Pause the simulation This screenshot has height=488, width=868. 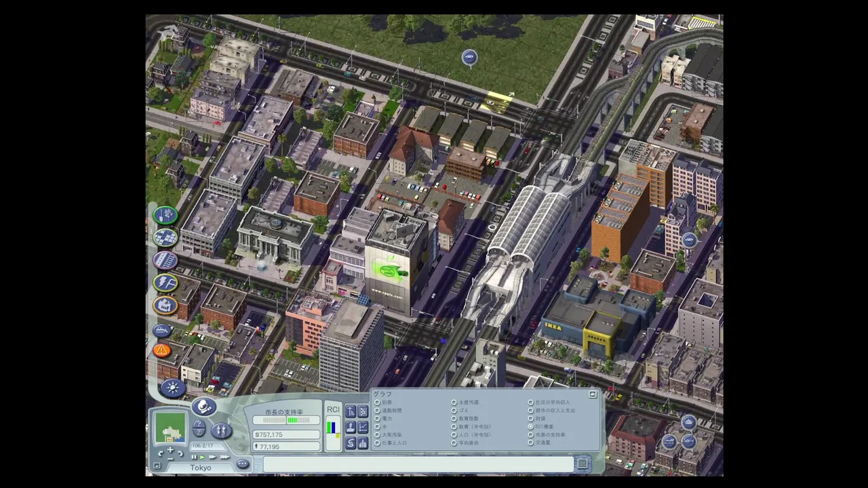(x=194, y=457)
